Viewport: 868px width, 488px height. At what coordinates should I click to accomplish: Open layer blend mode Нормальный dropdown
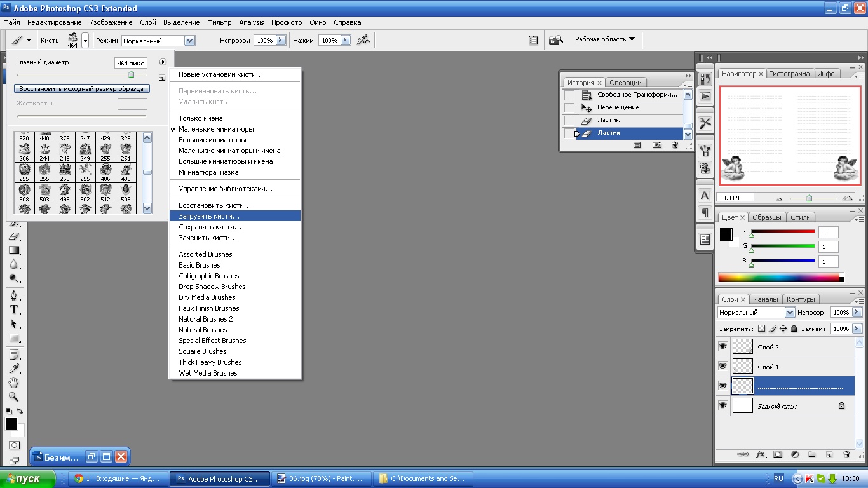[790, 312]
